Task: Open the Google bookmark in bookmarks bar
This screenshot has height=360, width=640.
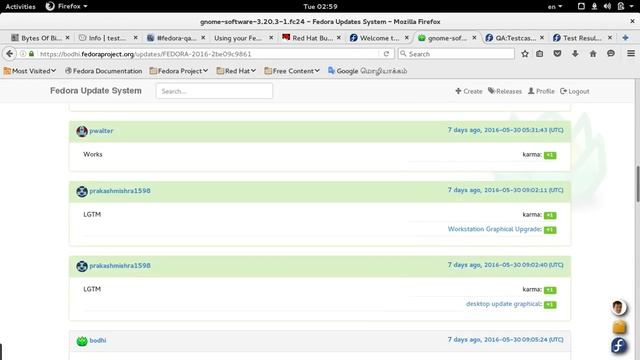Action: tap(367, 71)
